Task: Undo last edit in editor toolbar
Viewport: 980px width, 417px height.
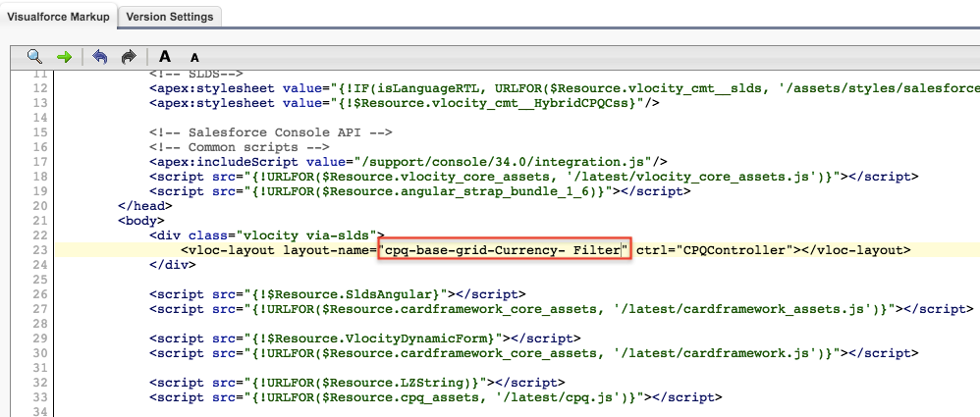Action: (x=99, y=57)
